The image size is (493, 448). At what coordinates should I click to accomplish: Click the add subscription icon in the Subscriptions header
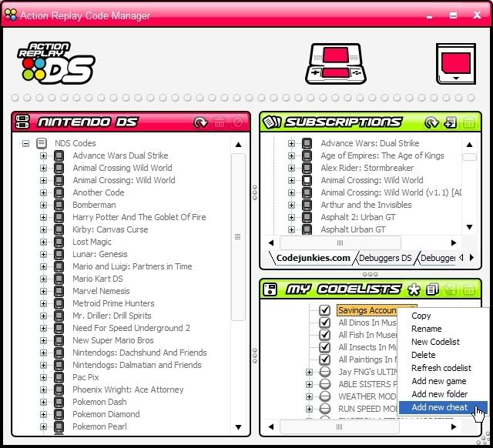pos(450,122)
